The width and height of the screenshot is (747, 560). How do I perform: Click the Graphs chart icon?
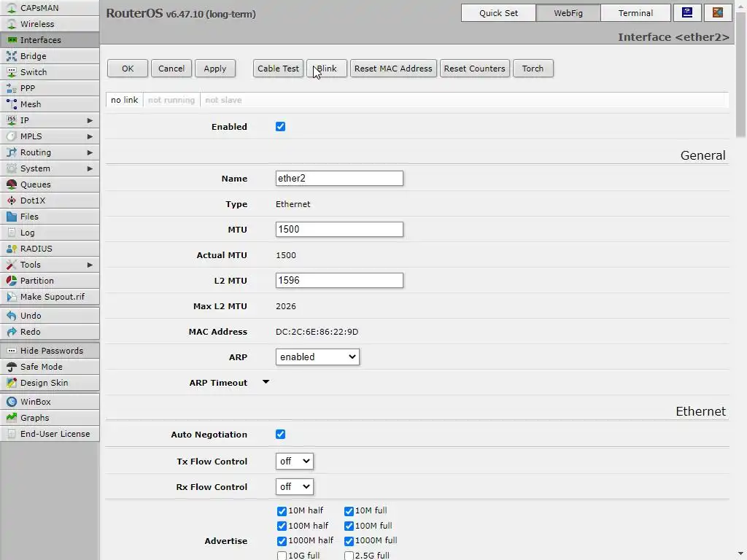pos(12,418)
